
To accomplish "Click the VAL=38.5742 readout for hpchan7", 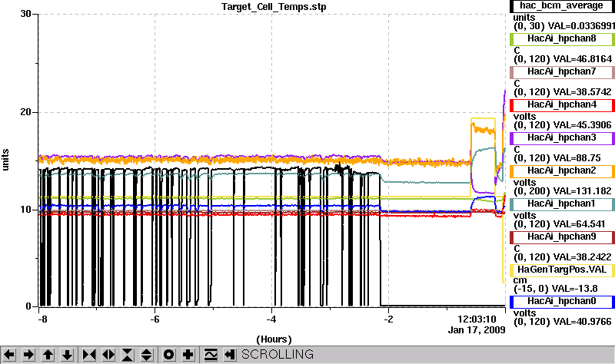I will [x=583, y=92].
